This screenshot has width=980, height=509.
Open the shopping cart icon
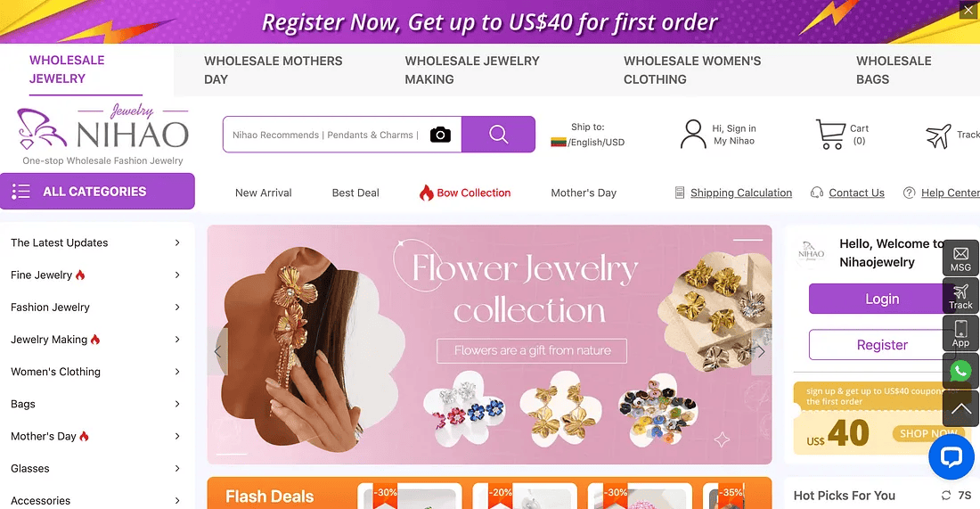pos(830,134)
